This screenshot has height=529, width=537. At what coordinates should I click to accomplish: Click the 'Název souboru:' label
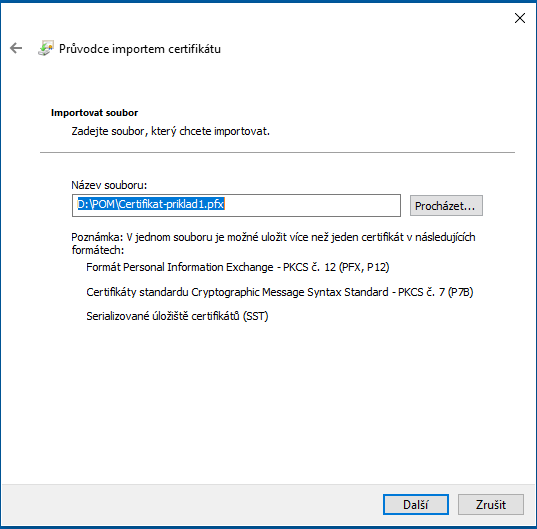(x=109, y=185)
